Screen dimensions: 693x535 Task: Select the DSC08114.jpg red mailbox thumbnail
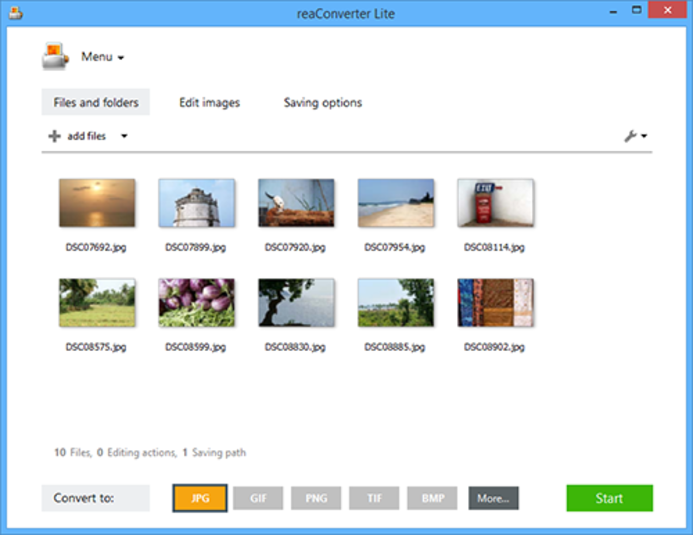[495, 203]
